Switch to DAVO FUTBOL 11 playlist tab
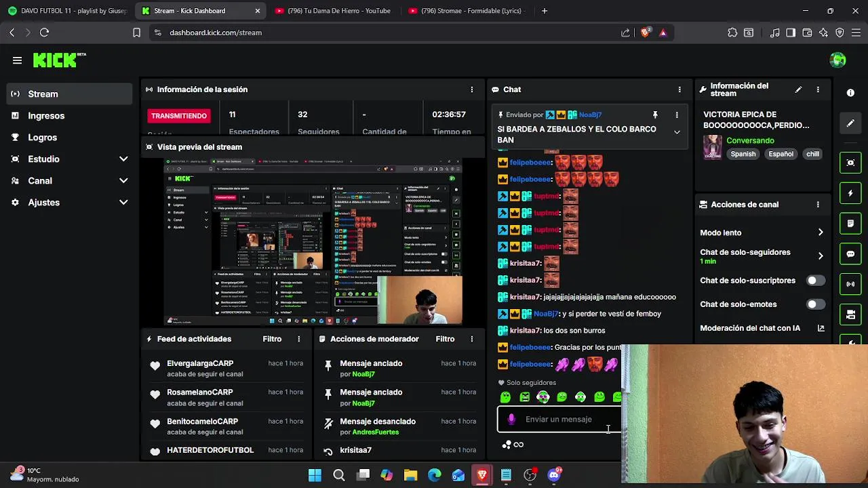The image size is (868, 488). coord(66,11)
